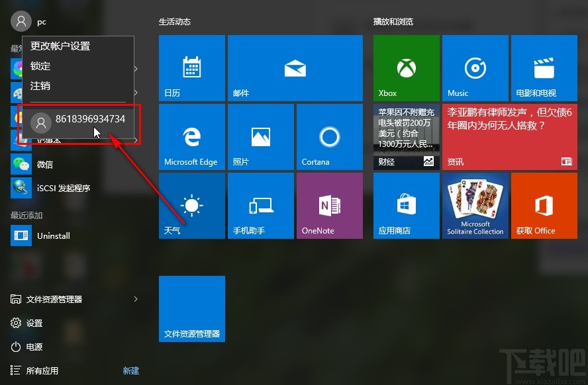The height and width of the screenshot is (385, 588).
Task: Launch OneNote from its tile
Action: (330, 205)
